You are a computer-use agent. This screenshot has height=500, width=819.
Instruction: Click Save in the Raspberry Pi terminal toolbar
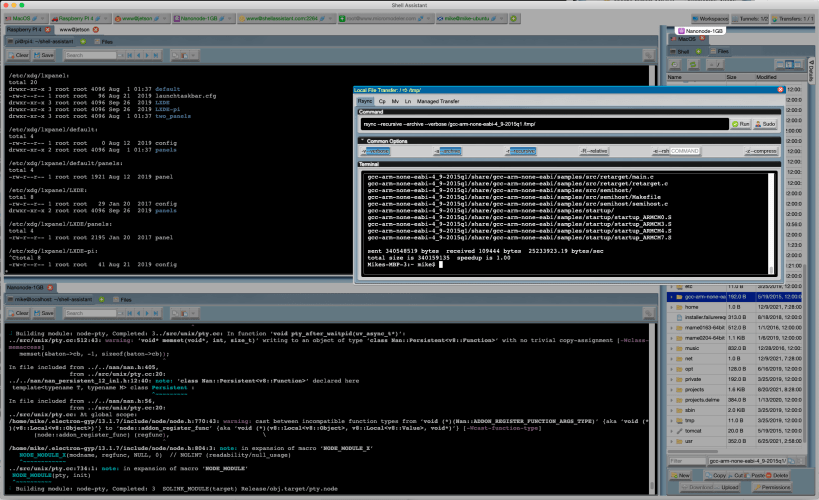pos(44,55)
